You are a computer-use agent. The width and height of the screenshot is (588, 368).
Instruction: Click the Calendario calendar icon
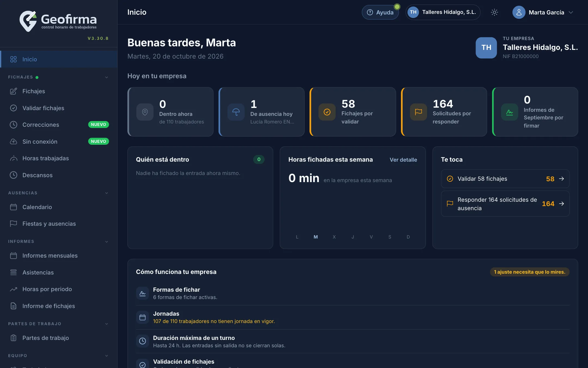[x=13, y=207]
